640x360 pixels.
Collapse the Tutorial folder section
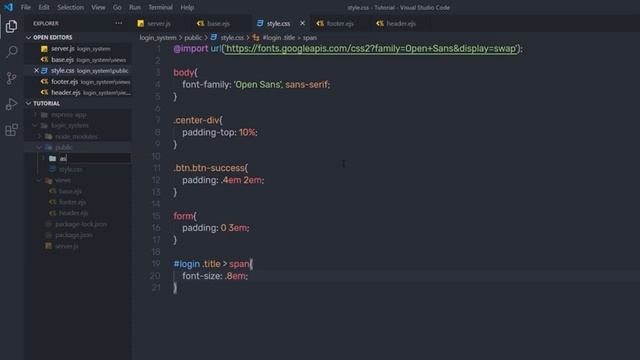(46, 103)
